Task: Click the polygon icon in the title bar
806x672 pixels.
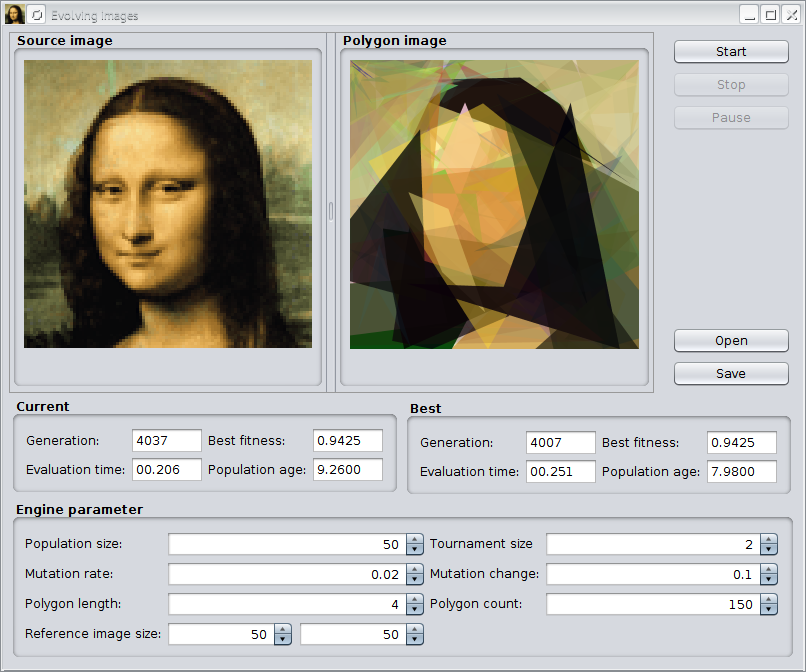Action: tap(36, 13)
